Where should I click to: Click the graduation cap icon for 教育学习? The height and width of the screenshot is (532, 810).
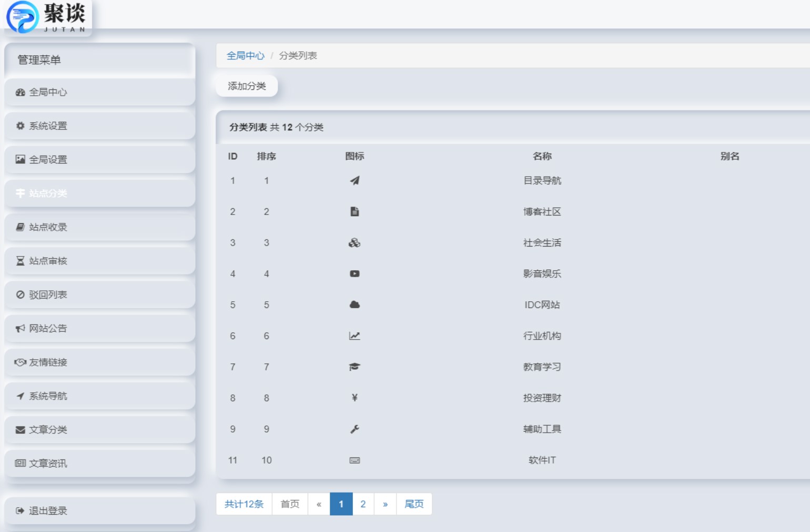[355, 366]
